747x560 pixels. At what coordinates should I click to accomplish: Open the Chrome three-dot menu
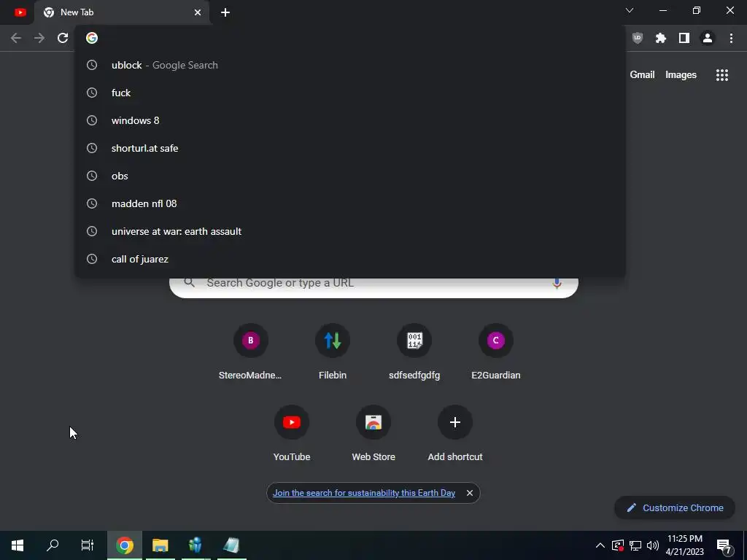coord(731,38)
